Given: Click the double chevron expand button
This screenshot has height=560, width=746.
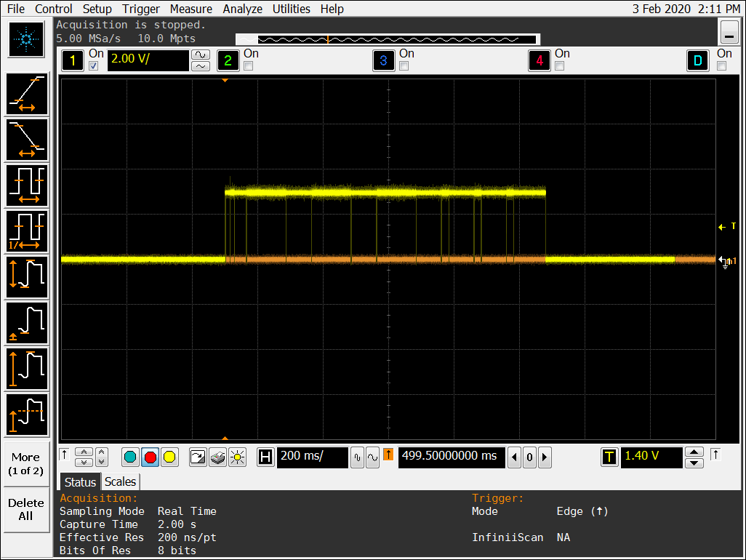Looking at the screenshot, I should (101, 457).
